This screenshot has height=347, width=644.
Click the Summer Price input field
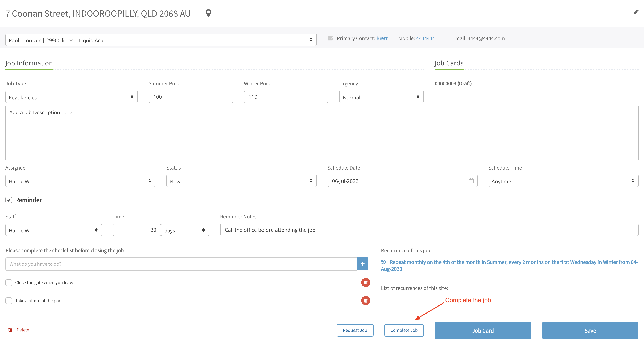tap(191, 97)
